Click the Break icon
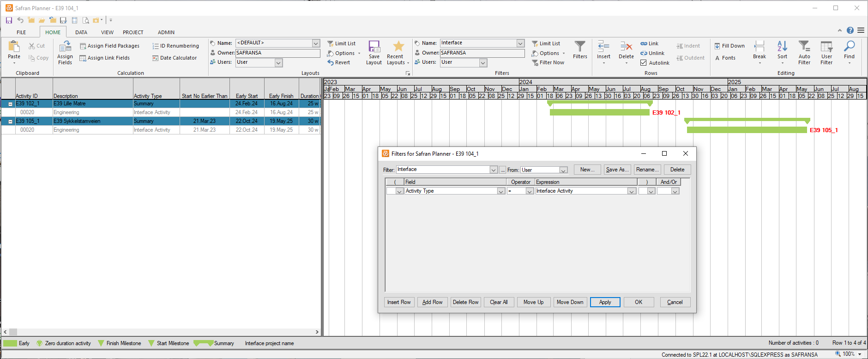The image size is (868, 359). (759, 46)
